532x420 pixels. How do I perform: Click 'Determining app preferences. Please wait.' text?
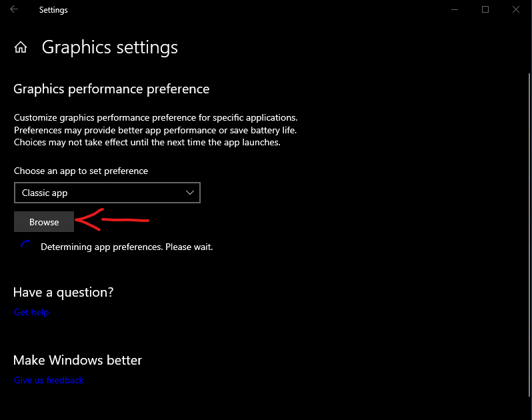[x=127, y=247]
